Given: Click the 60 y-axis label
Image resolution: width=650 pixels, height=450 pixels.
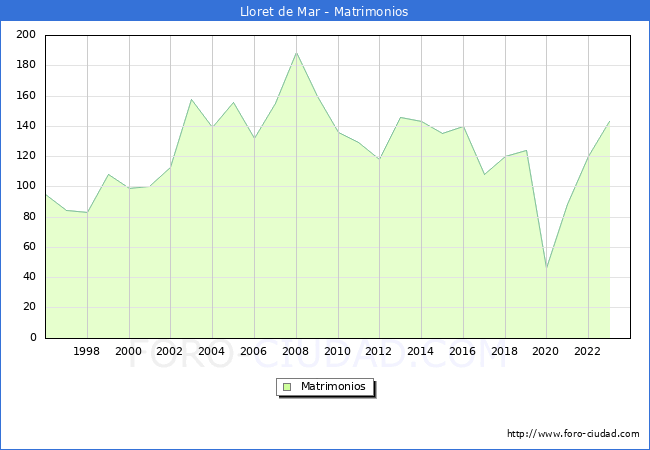Looking at the screenshot, I should [29, 247].
